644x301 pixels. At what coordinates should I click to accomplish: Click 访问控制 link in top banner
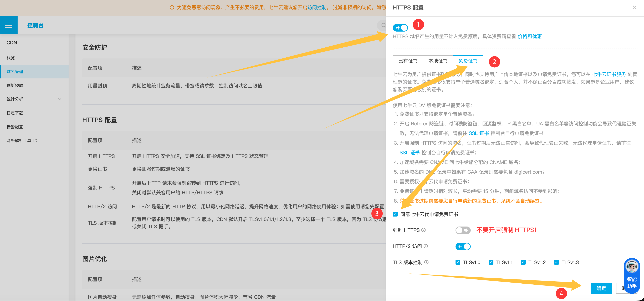pyautogui.click(x=317, y=8)
